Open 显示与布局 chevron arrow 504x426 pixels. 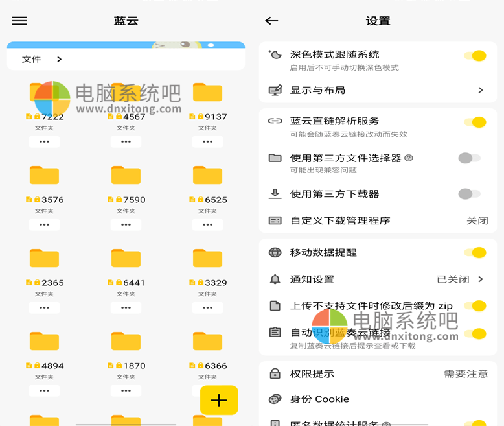pos(481,90)
